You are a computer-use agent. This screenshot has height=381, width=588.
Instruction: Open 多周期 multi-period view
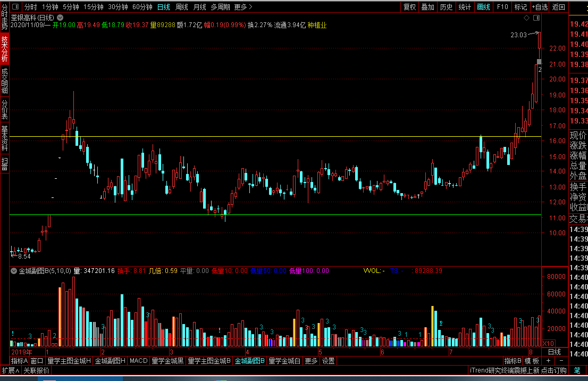pyautogui.click(x=220, y=7)
